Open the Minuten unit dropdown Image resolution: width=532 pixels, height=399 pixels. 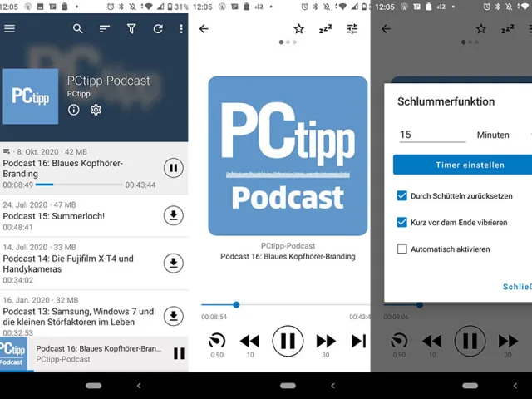505,135
